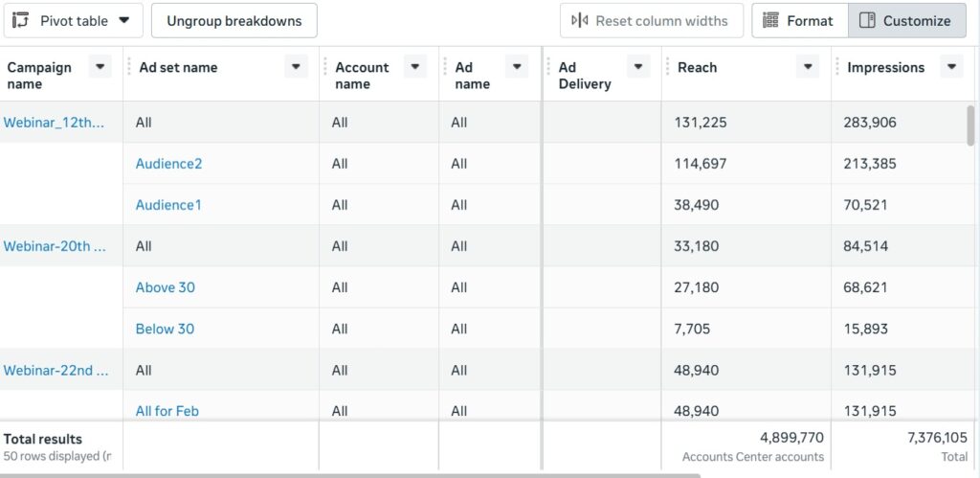Open the Audience2 ad set link

[168, 164]
